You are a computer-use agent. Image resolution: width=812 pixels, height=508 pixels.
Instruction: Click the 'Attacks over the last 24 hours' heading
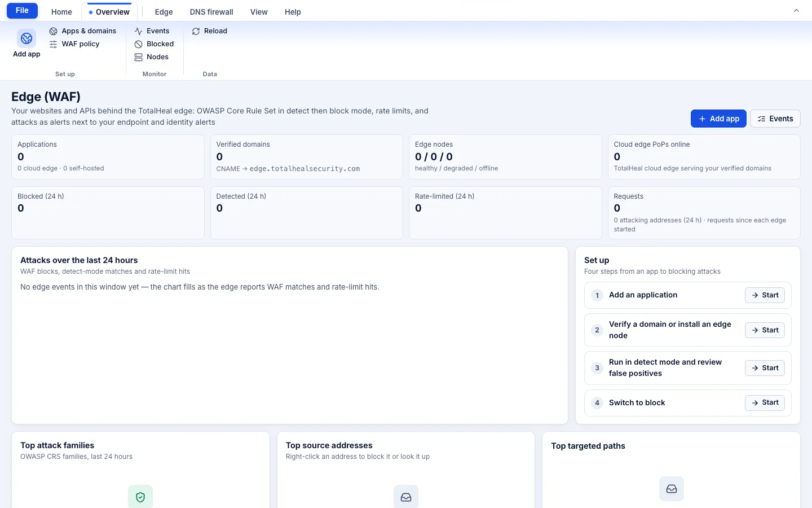pos(79,260)
